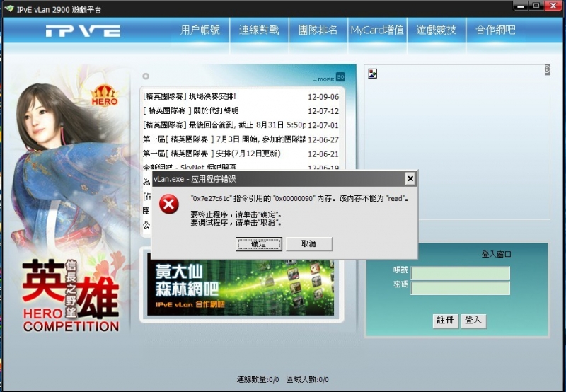Click the 登入 login button
Screen dimensions: 566x392
pyautogui.click(x=473, y=321)
